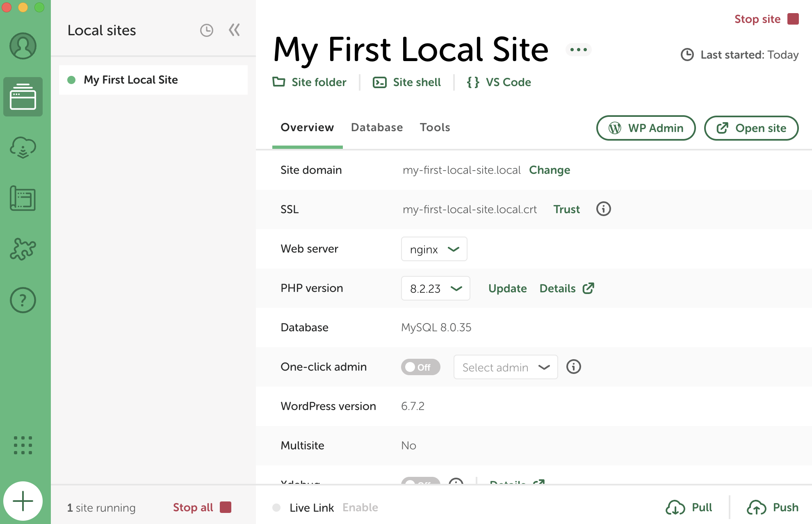Open Site folder for the site
Viewport: 812px width, 524px height.
(310, 82)
